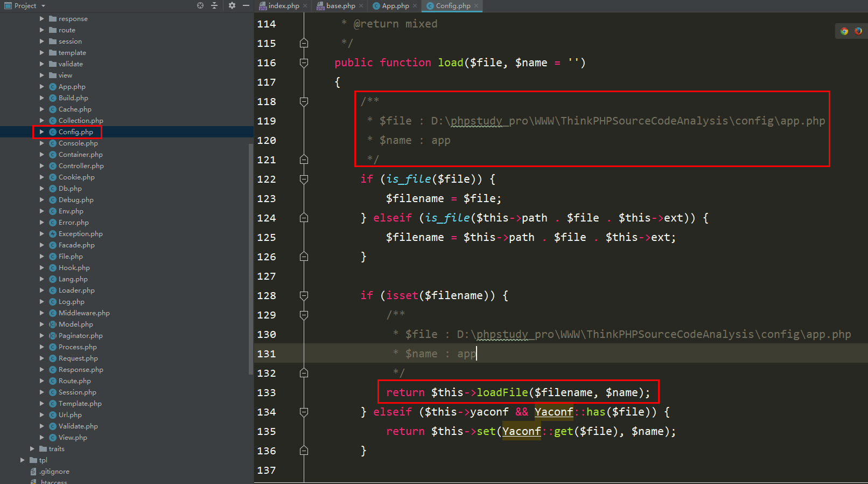
Task: Click the tpl folder icon
Action: pyautogui.click(x=33, y=460)
